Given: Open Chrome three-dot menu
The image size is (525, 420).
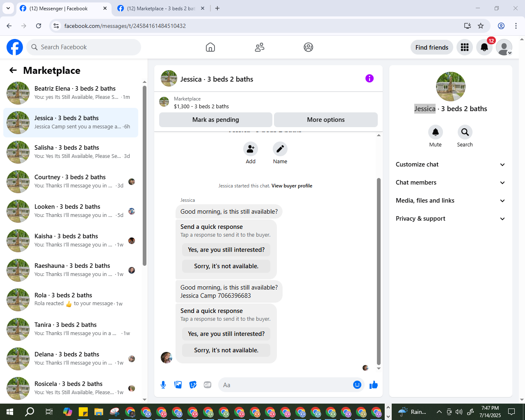Looking at the screenshot, I should pyautogui.click(x=516, y=26).
